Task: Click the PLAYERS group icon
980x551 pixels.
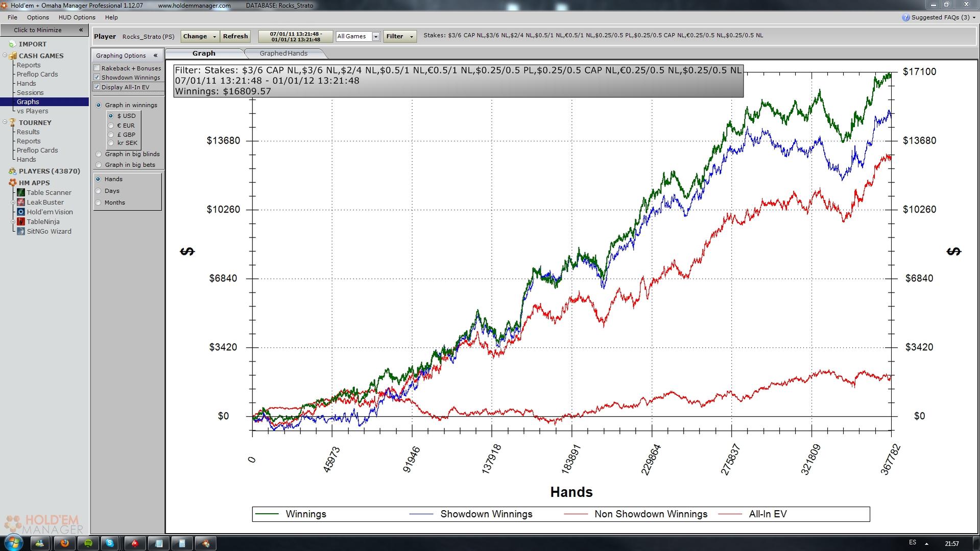Action: pos(12,171)
